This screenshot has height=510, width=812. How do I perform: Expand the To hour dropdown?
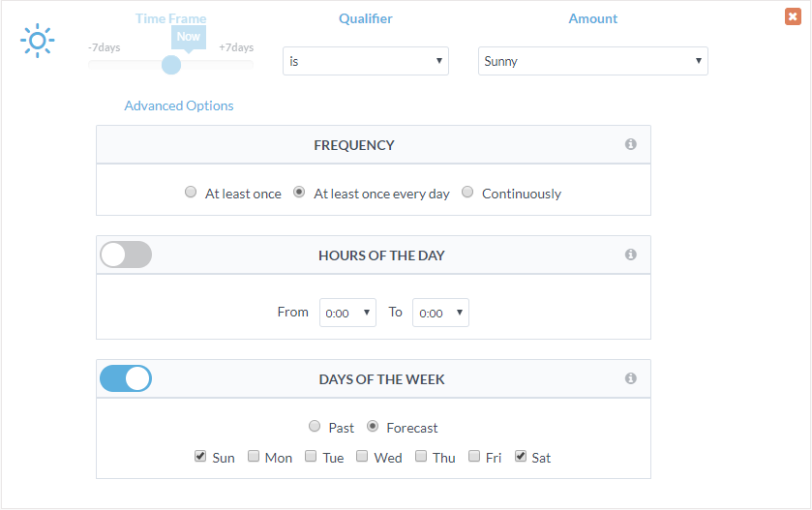pos(440,313)
